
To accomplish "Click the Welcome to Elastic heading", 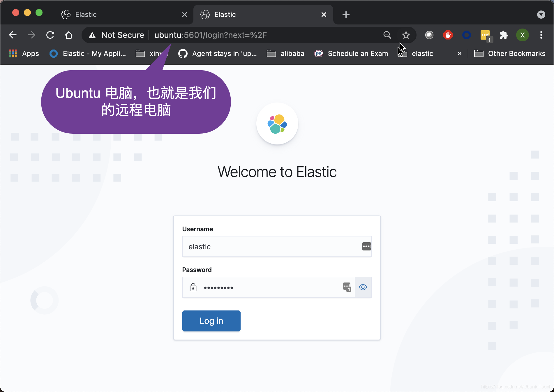I will (277, 172).
